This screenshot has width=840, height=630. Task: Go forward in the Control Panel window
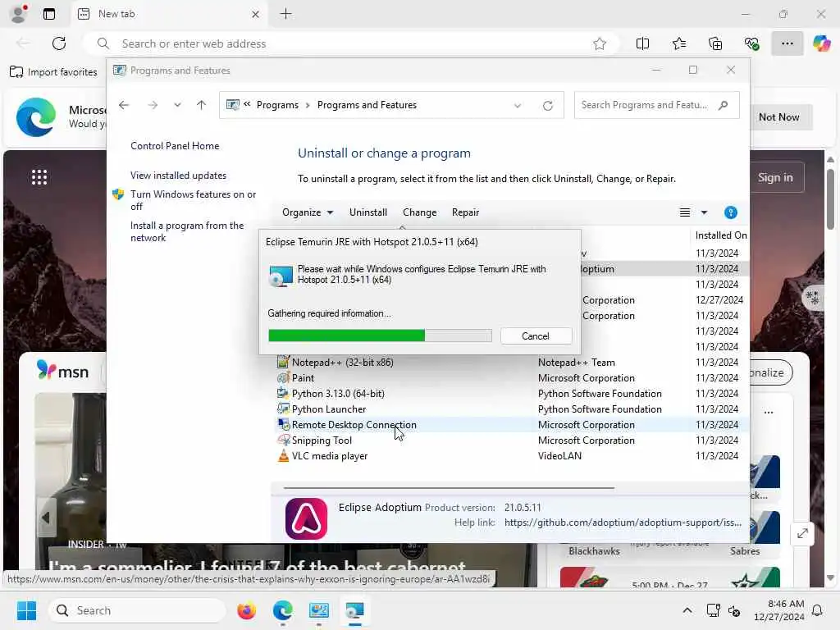(153, 105)
